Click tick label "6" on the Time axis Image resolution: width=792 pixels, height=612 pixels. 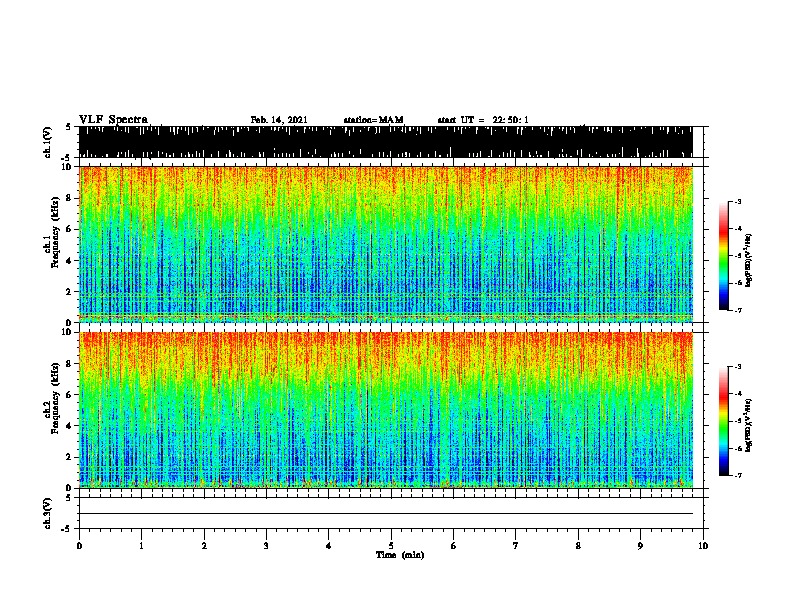(453, 546)
